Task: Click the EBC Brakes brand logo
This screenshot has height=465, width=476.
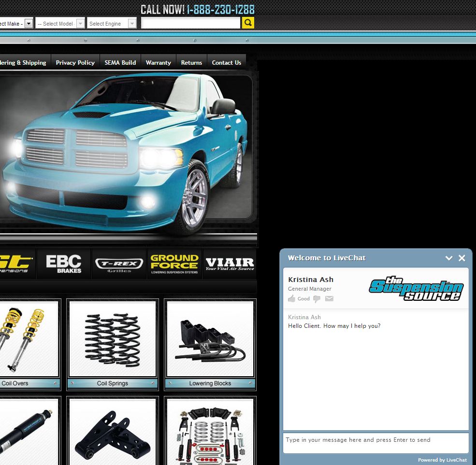Action: [64, 264]
